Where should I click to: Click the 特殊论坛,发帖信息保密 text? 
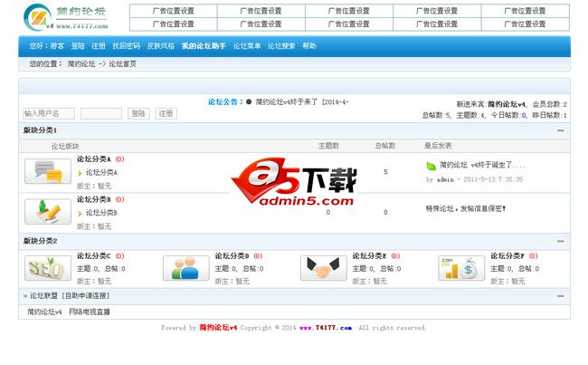pyautogui.click(x=466, y=208)
